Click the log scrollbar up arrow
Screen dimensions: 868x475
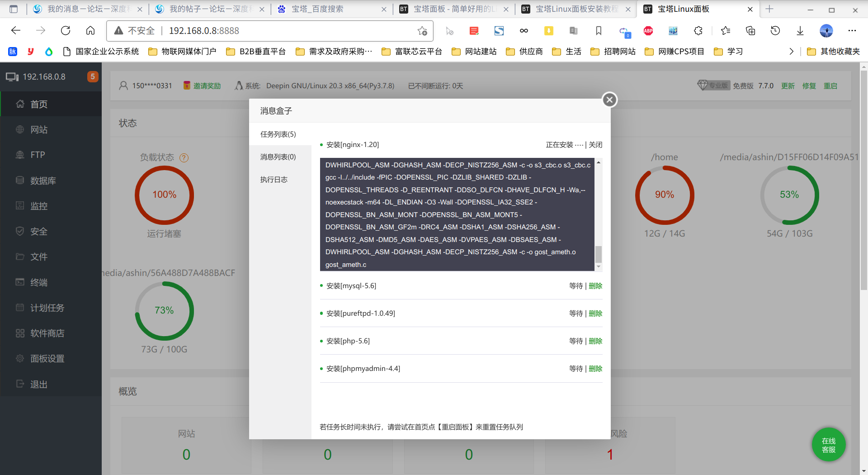tap(599, 162)
